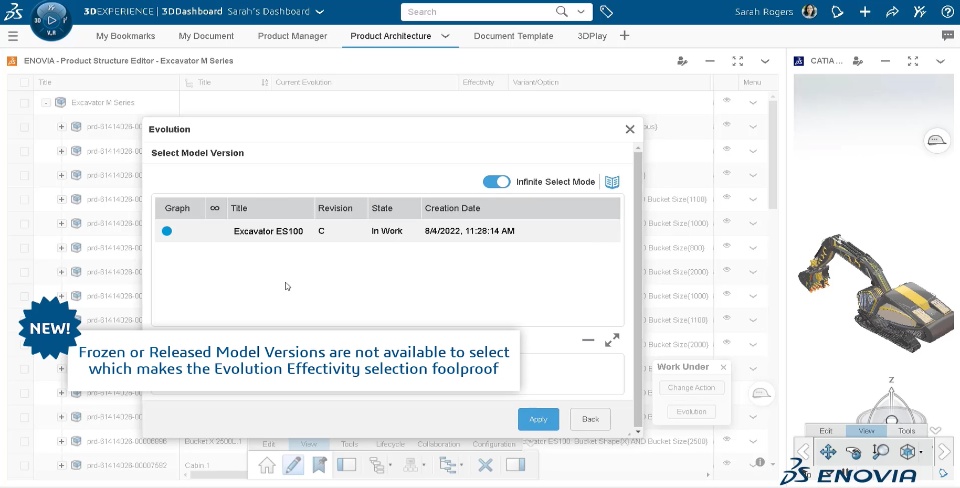The height and width of the screenshot is (488, 960).
Task: Click the tag icon beside the search box
Action: tap(606, 12)
